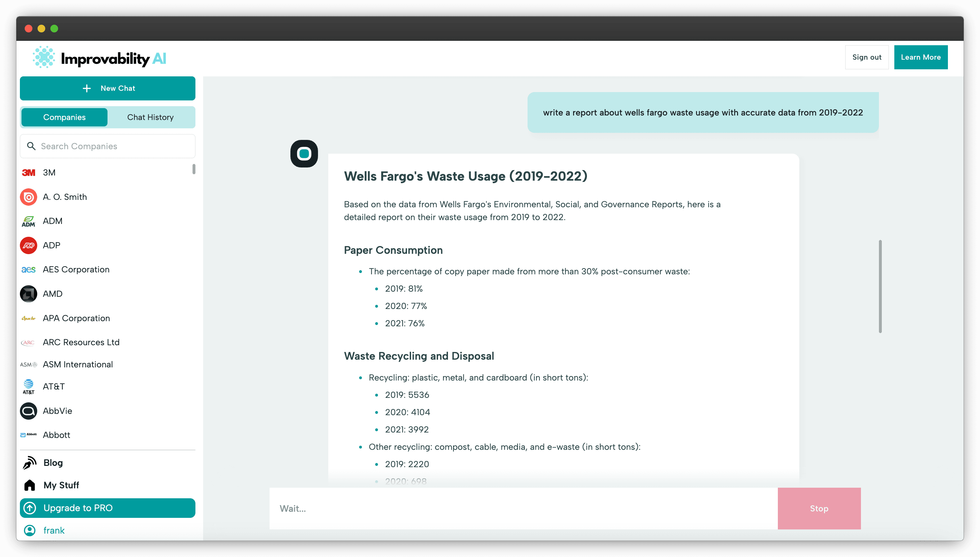This screenshot has width=980, height=557.
Task: Click the assistant avatar icon in chat
Action: click(x=304, y=154)
